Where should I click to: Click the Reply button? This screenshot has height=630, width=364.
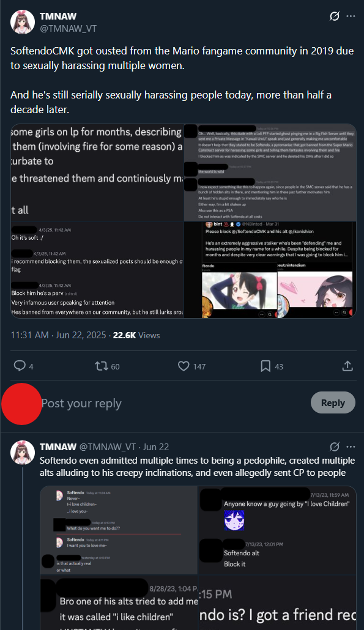coord(333,402)
